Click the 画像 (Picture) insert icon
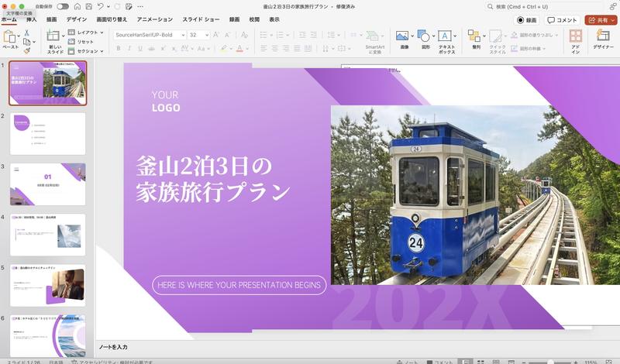This screenshot has height=364, width=620. 402,36
